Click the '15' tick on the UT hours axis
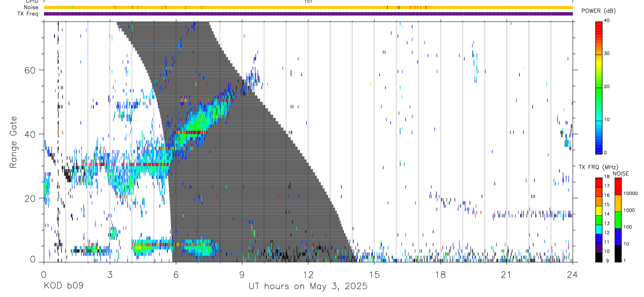 [x=374, y=274]
